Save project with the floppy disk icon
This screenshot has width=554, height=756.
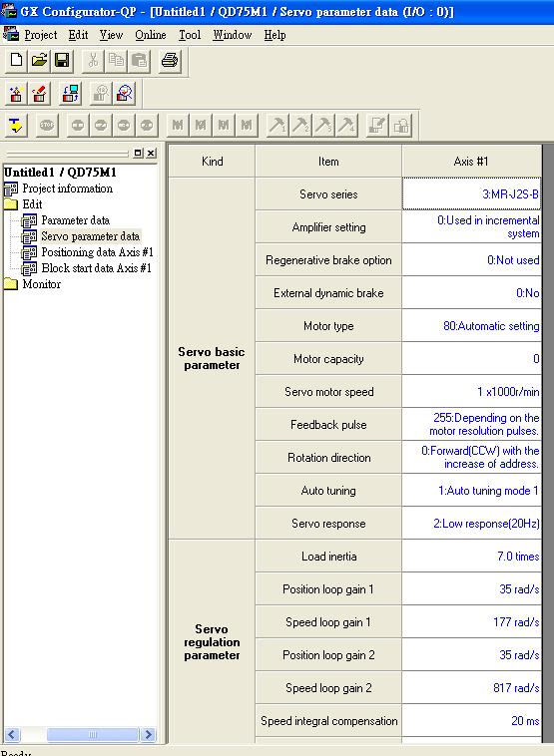point(62,61)
